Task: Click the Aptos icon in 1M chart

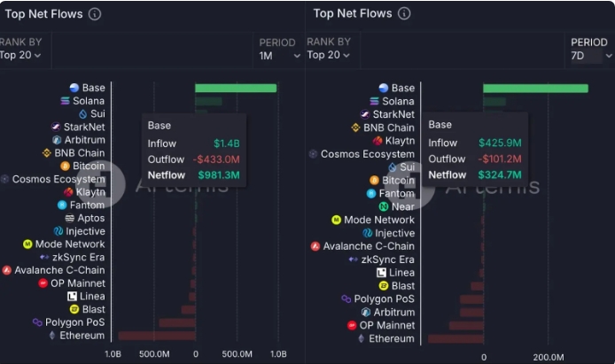Action: (x=69, y=218)
